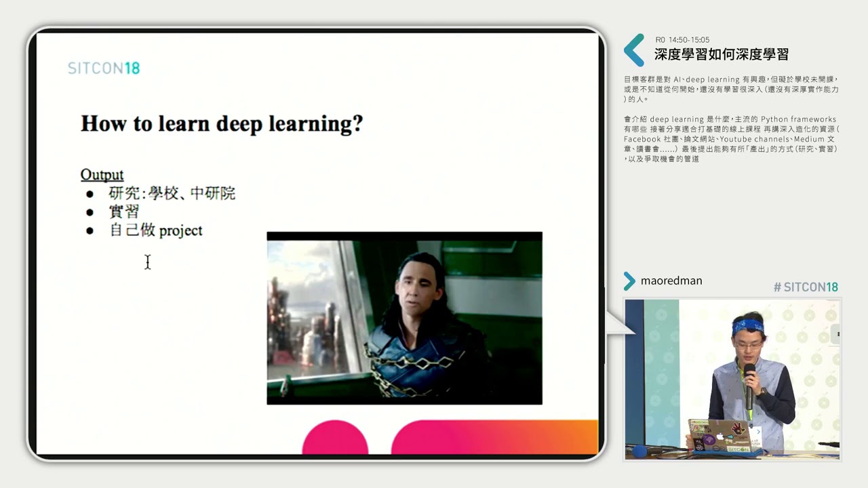Click the underlined Output label
The height and width of the screenshot is (488, 868).
coord(102,174)
